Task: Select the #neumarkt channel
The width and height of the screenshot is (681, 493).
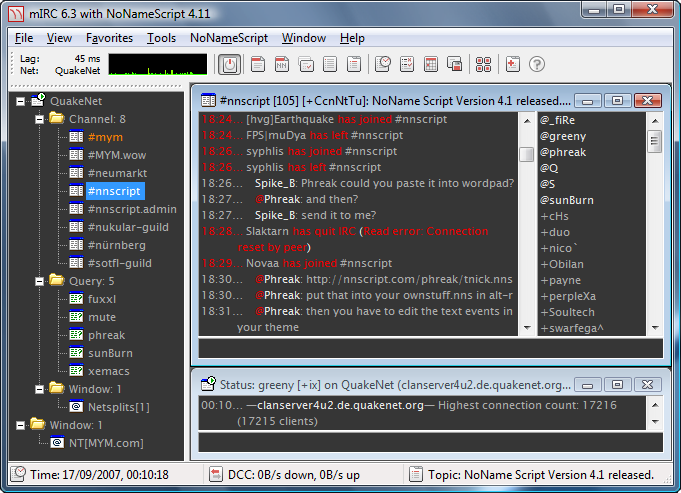Action: point(117,173)
